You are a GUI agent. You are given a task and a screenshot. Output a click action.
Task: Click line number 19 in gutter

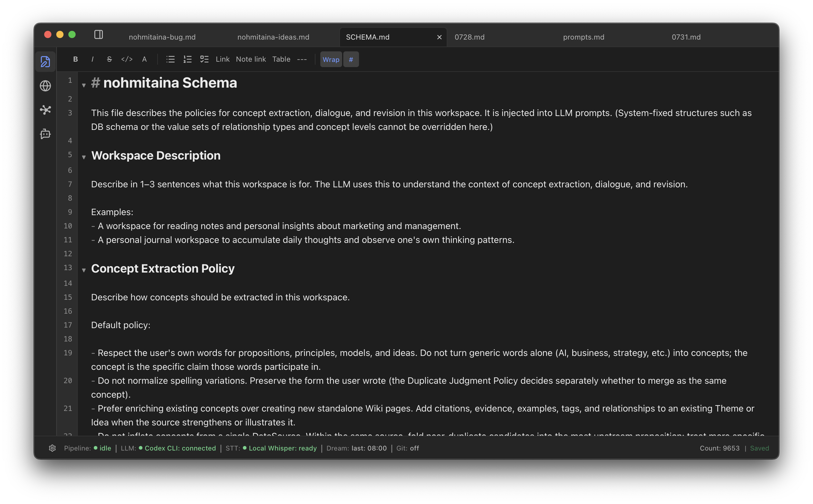pyautogui.click(x=68, y=353)
